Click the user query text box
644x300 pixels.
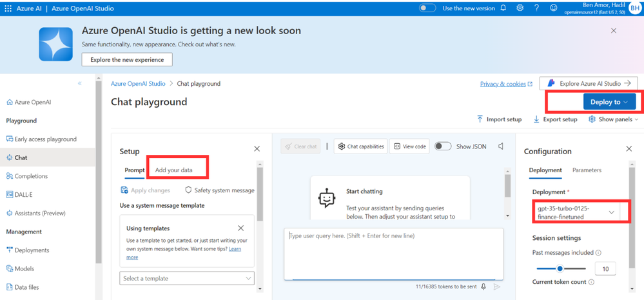pyautogui.click(x=393, y=254)
